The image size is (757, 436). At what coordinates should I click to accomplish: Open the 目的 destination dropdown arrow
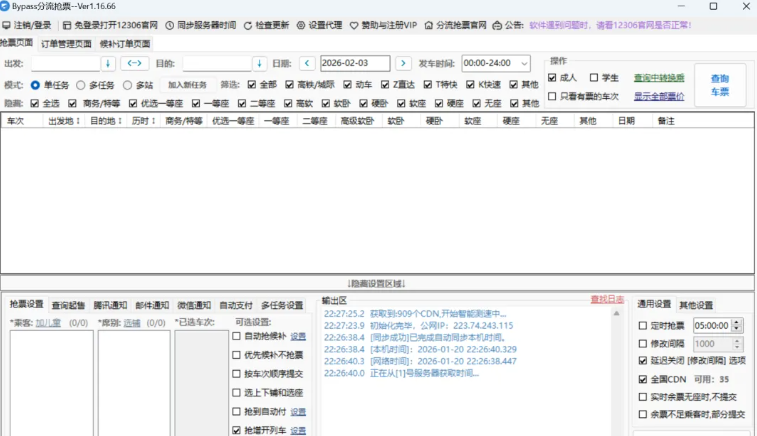click(x=259, y=64)
